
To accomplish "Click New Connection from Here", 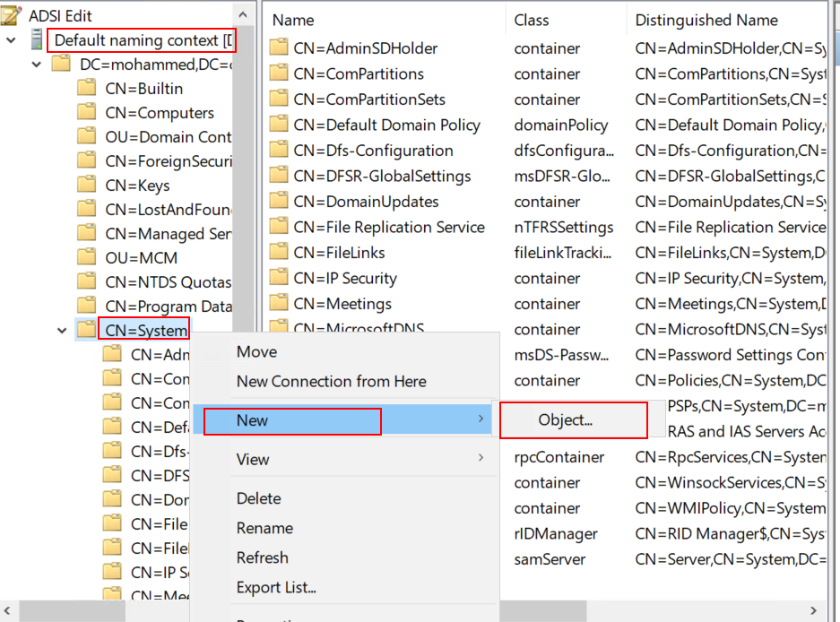I will tap(331, 382).
